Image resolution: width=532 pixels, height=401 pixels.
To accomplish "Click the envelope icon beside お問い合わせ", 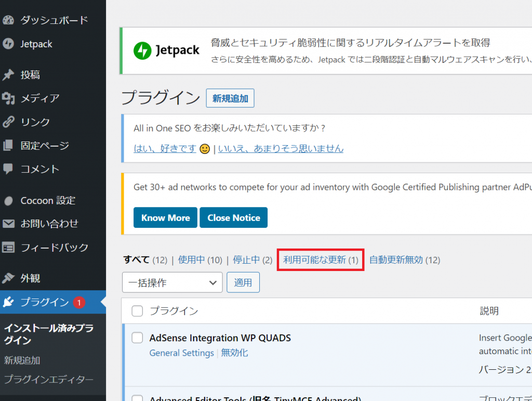I will (8, 224).
